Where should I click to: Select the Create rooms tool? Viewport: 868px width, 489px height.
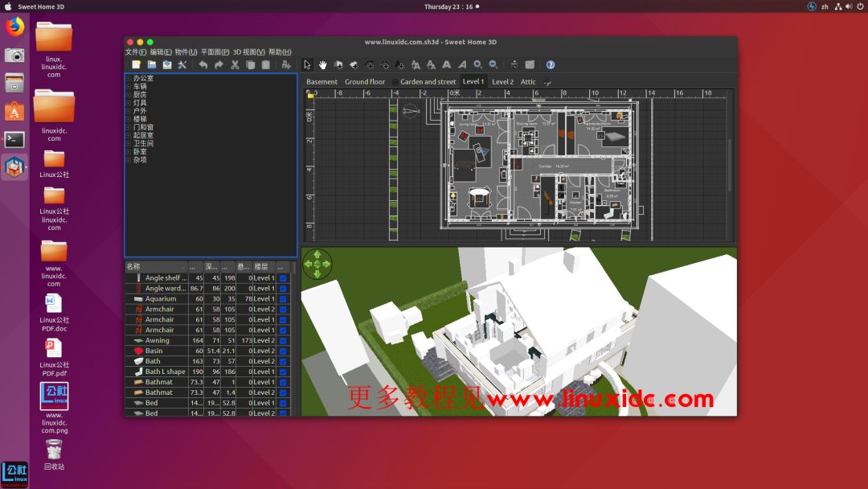[x=354, y=65]
